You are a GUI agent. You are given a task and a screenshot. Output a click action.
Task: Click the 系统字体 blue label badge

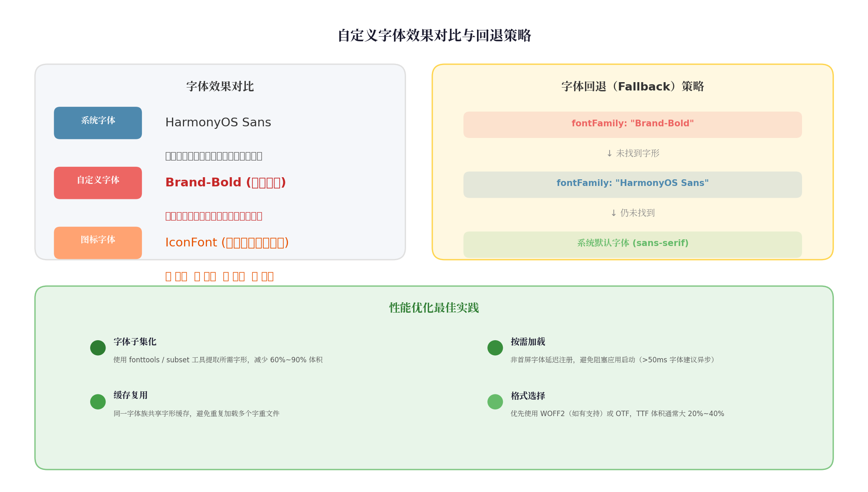pyautogui.click(x=98, y=123)
